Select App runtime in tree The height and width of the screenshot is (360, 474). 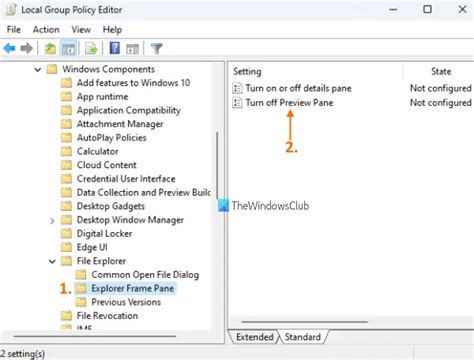(102, 97)
